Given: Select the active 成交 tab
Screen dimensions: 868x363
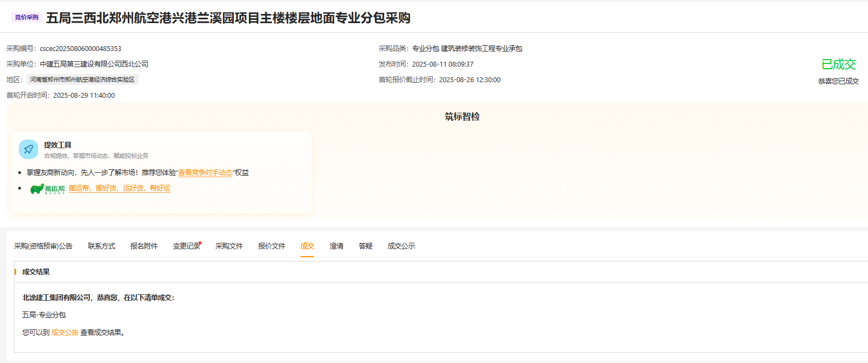Looking at the screenshot, I should [x=307, y=246].
